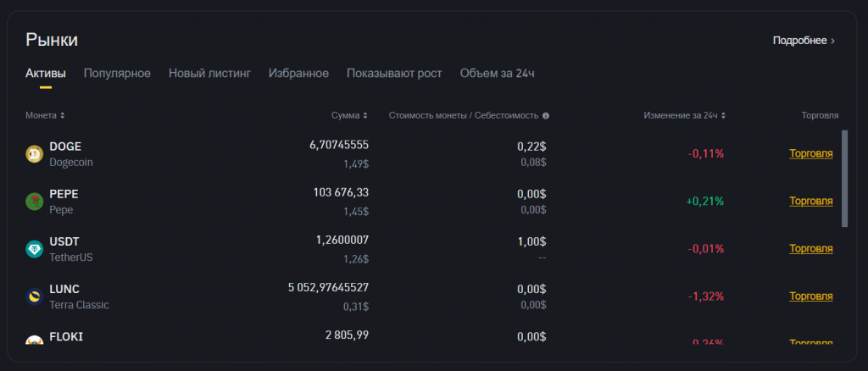Click the FLOKI coin icon

35,340
